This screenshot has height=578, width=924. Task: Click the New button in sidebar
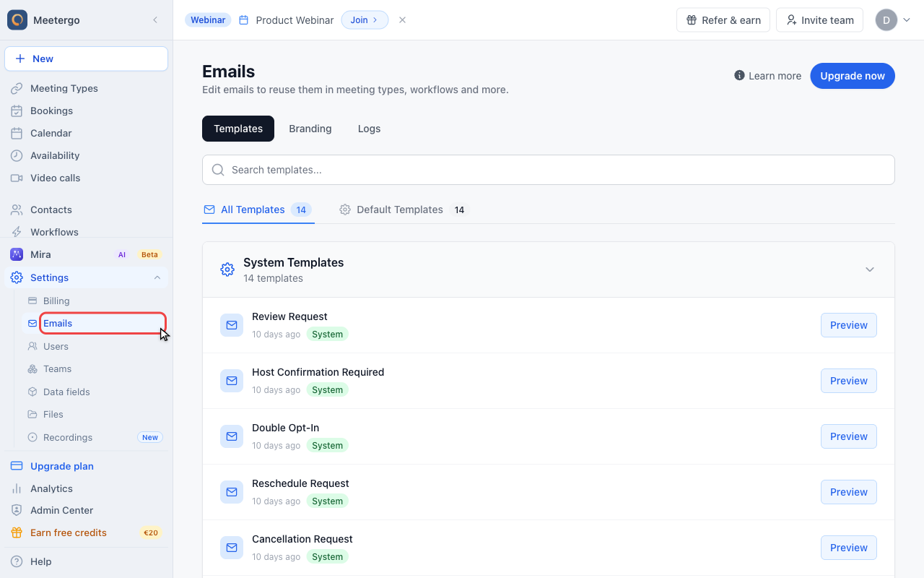87,59
